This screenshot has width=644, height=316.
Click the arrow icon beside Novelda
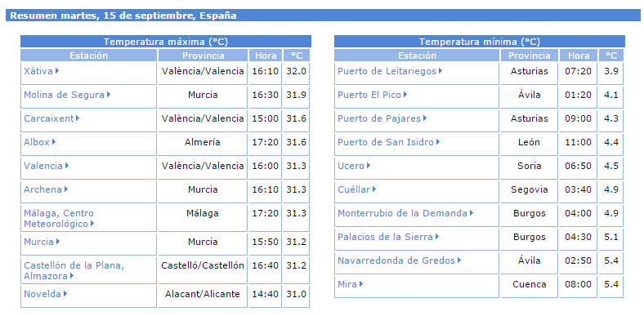tap(65, 294)
